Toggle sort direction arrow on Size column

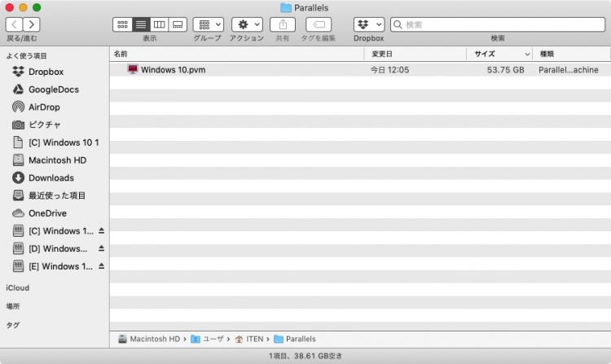point(527,54)
